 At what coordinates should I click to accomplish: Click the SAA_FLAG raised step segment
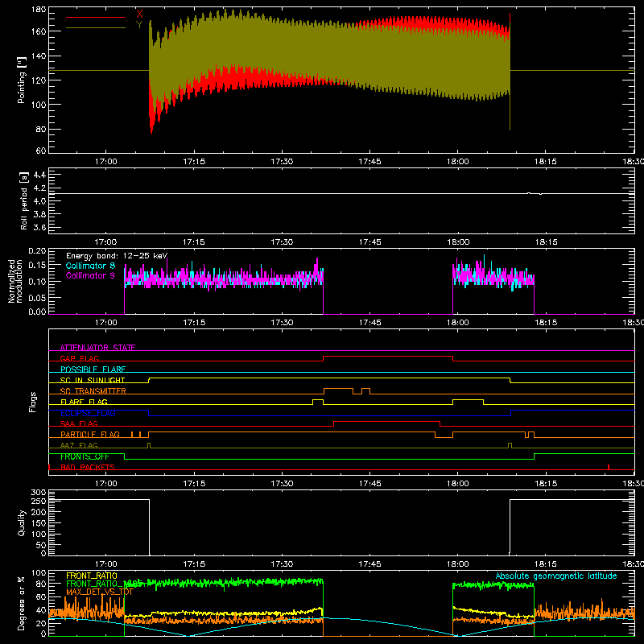click(387, 422)
